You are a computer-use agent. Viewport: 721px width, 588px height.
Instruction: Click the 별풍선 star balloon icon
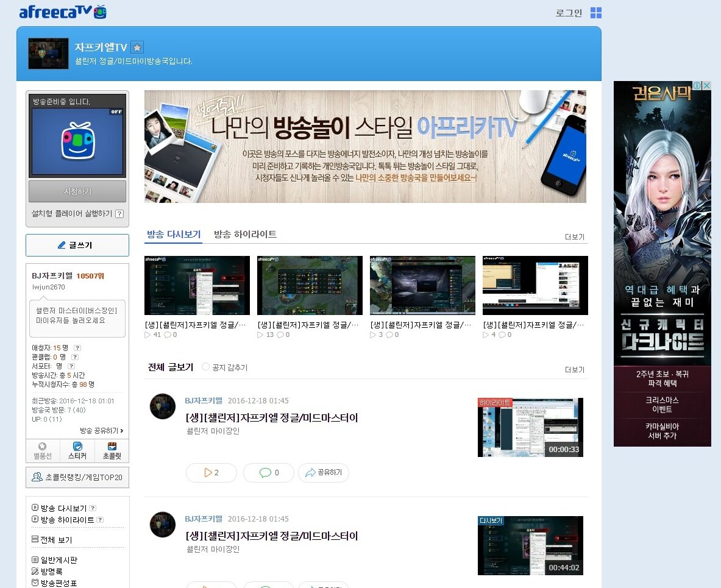(43, 451)
